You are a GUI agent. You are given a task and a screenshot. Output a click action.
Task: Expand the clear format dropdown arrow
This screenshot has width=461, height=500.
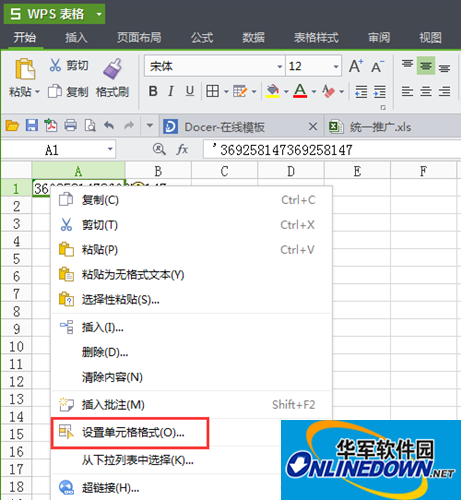click(341, 91)
